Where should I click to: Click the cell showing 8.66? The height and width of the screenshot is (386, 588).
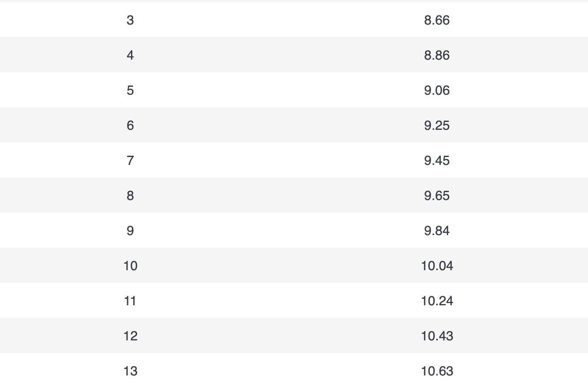tap(437, 20)
